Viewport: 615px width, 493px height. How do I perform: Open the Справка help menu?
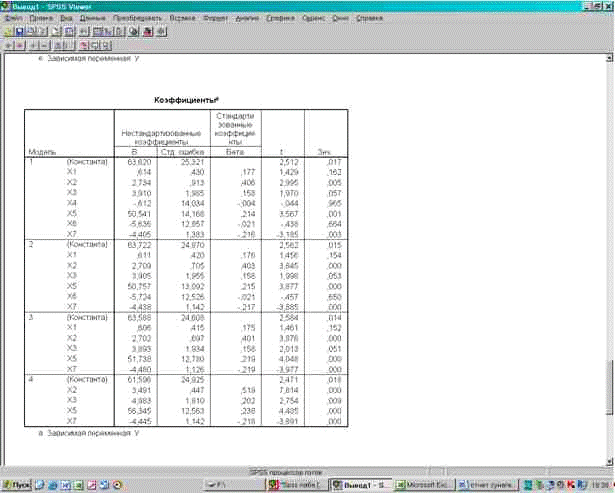tap(371, 19)
